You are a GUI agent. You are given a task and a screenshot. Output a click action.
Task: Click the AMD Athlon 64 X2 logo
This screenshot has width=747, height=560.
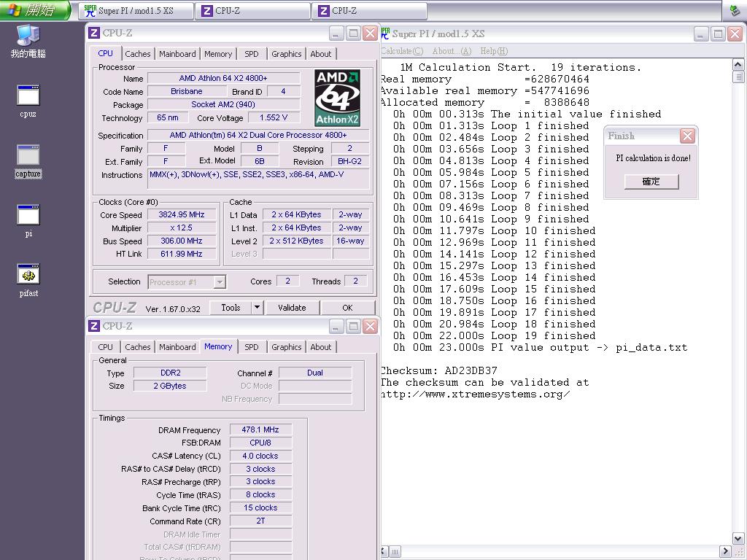tap(337, 98)
